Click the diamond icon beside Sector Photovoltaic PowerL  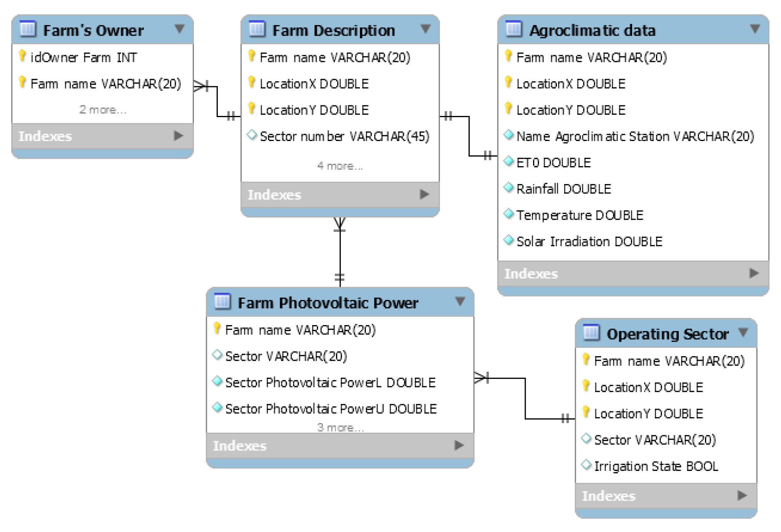click(x=217, y=381)
